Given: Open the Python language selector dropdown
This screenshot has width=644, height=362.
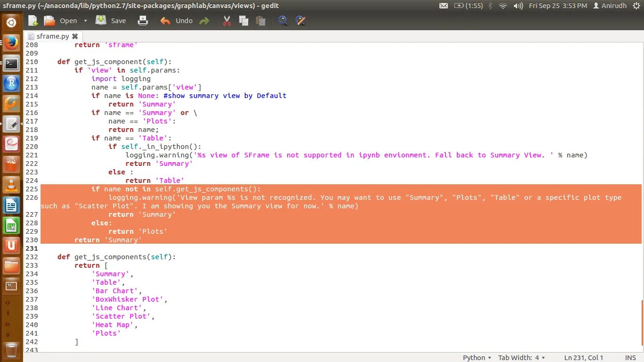Looking at the screenshot, I should pyautogui.click(x=477, y=358).
